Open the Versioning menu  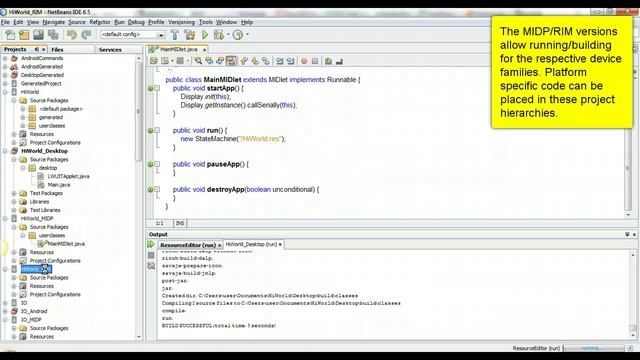coord(181,22)
